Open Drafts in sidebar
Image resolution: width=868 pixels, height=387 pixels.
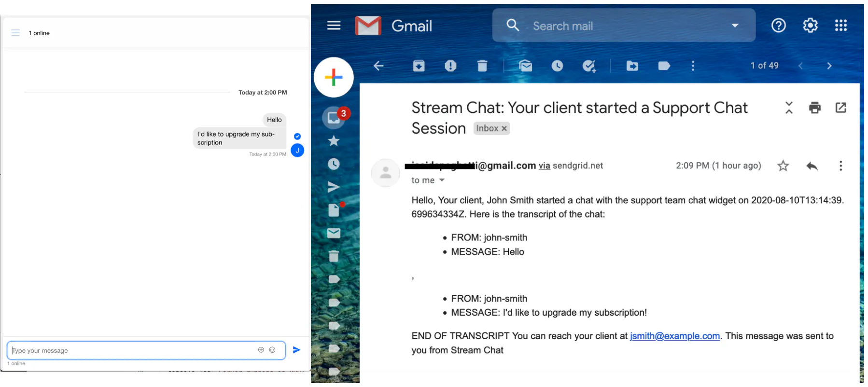335,209
